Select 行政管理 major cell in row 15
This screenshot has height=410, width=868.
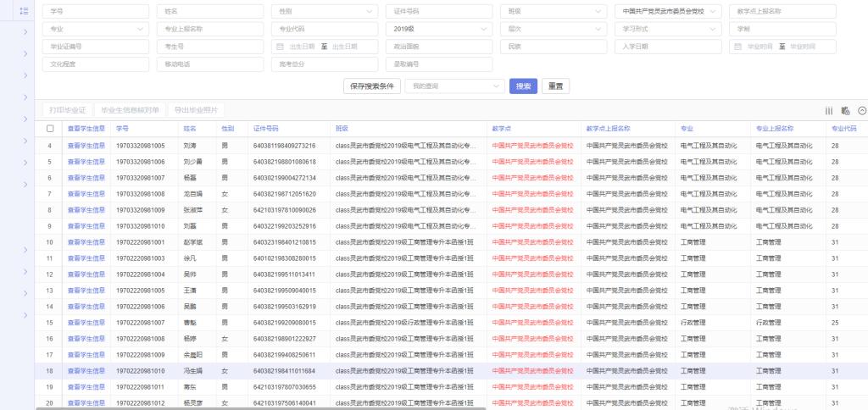tap(693, 323)
